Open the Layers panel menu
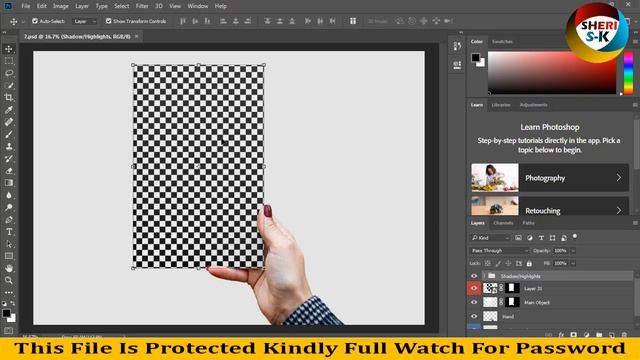Image resolution: width=640 pixels, height=360 pixels. click(635, 223)
